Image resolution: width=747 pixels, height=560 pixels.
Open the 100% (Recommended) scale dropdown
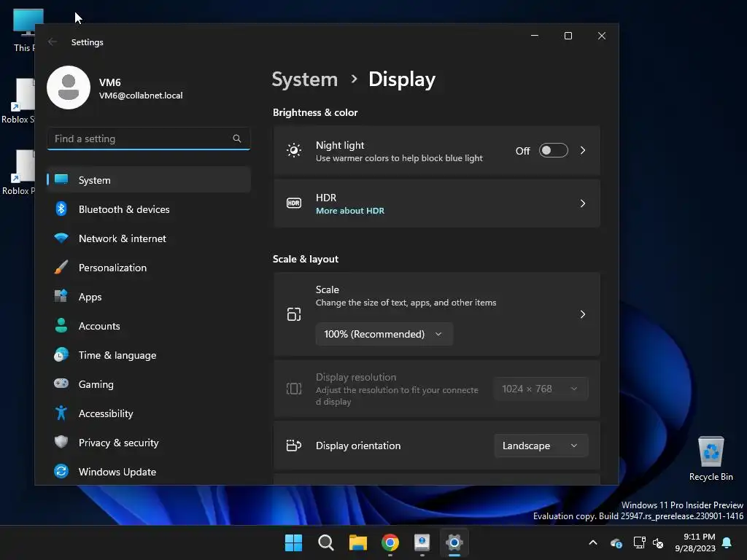pyautogui.click(x=384, y=334)
